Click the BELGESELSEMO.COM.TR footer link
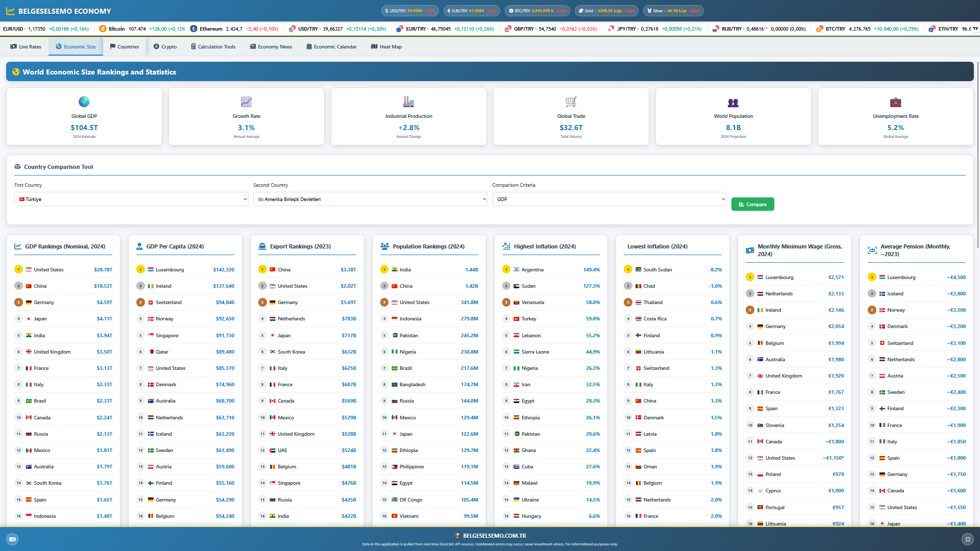 pyautogui.click(x=494, y=536)
